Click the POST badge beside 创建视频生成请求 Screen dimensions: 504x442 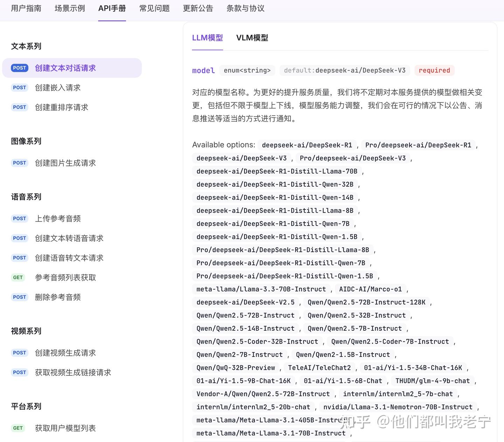click(19, 353)
